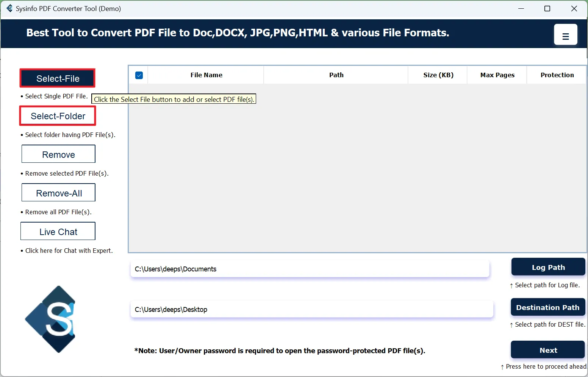The width and height of the screenshot is (588, 377).
Task: Click the Remove-All button
Action: [x=58, y=193]
